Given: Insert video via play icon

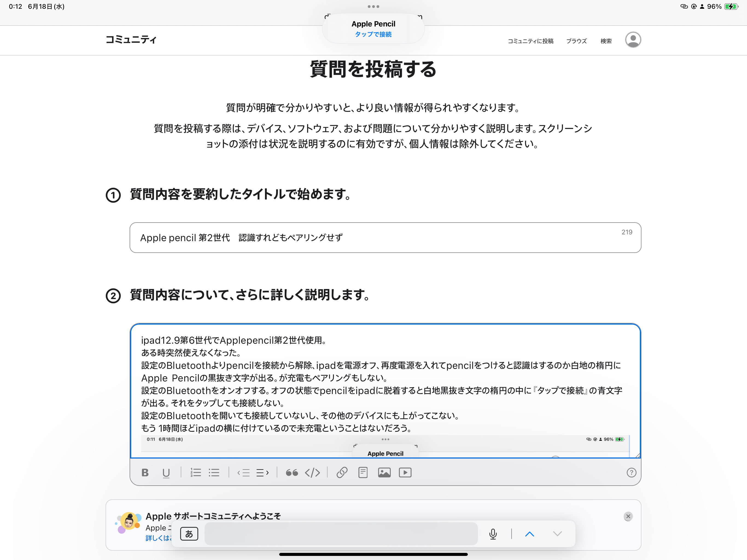Looking at the screenshot, I should [x=405, y=472].
